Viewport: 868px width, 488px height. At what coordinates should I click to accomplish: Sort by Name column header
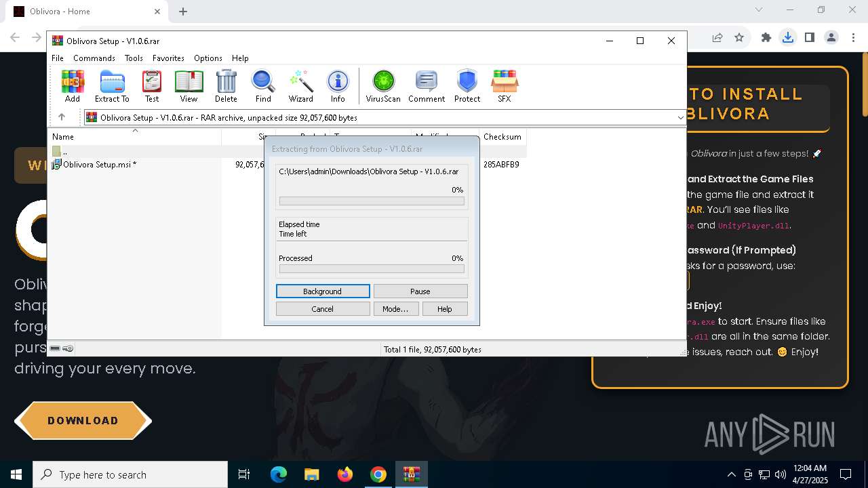point(135,137)
